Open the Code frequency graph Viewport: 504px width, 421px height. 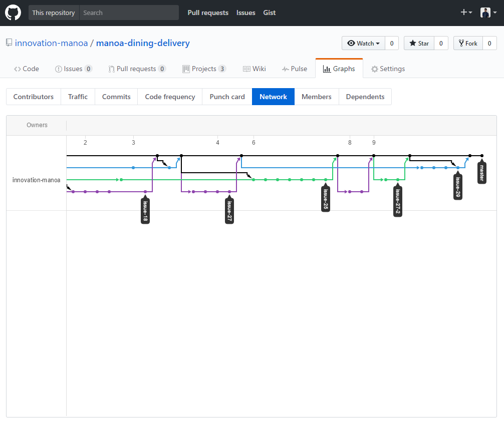click(x=170, y=97)
